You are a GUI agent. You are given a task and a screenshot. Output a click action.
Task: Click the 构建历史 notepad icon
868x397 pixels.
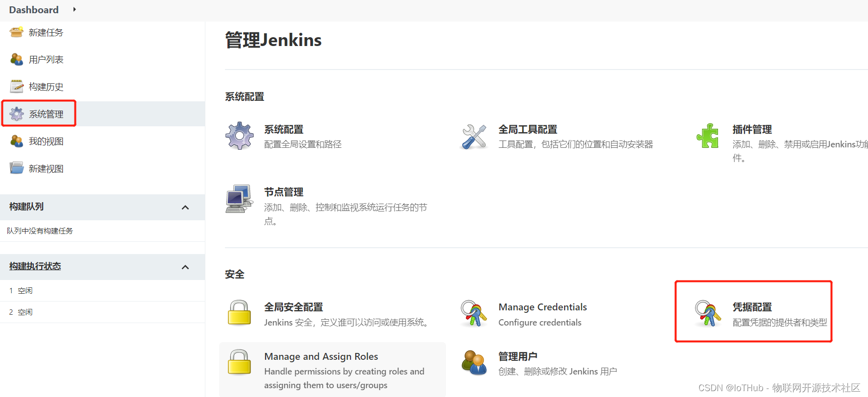point(16,87)
